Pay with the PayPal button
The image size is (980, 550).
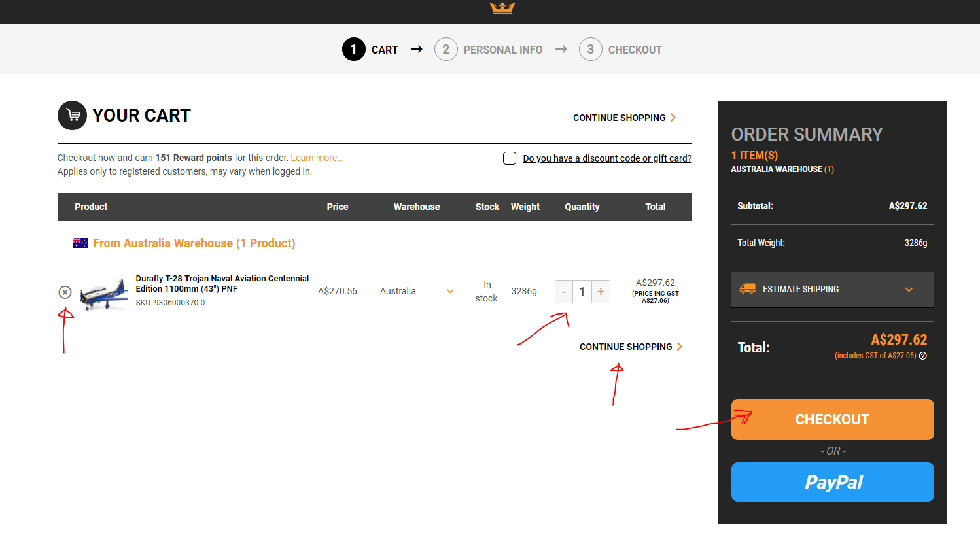point(832,482)
